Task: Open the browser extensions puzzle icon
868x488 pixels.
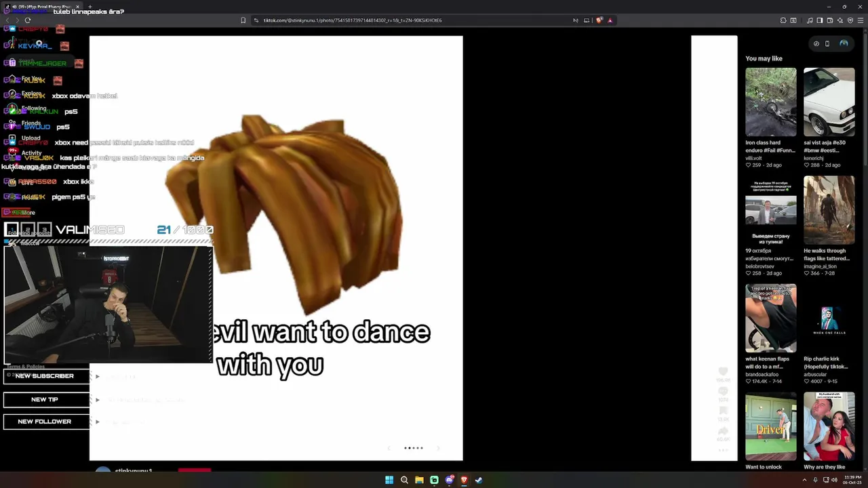Action: coord(783,20)
